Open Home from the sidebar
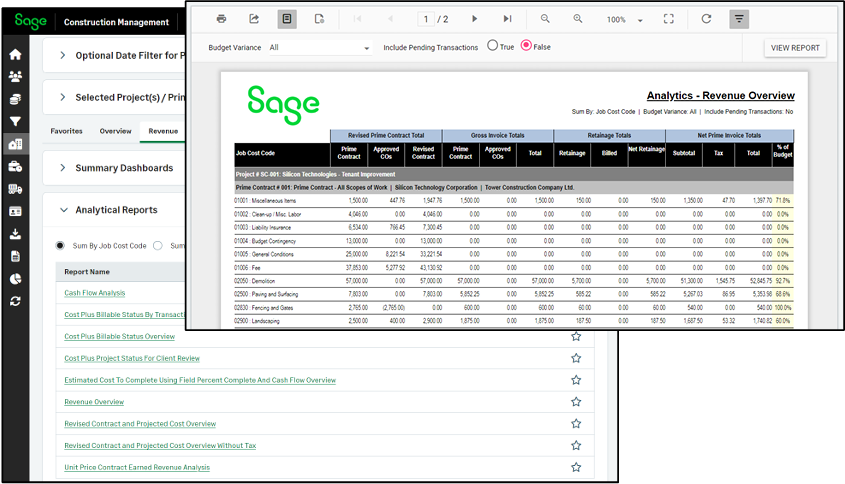This screenshot has height=484, width=845. [15, 54]
